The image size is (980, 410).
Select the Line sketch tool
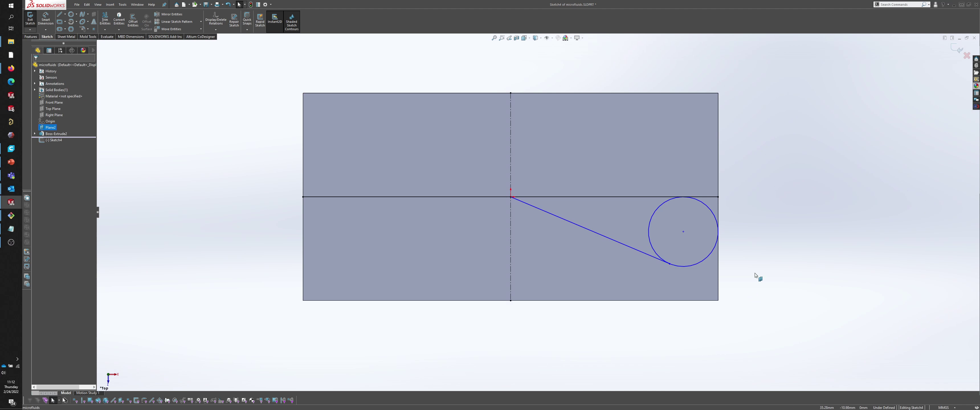pos(59,15)
